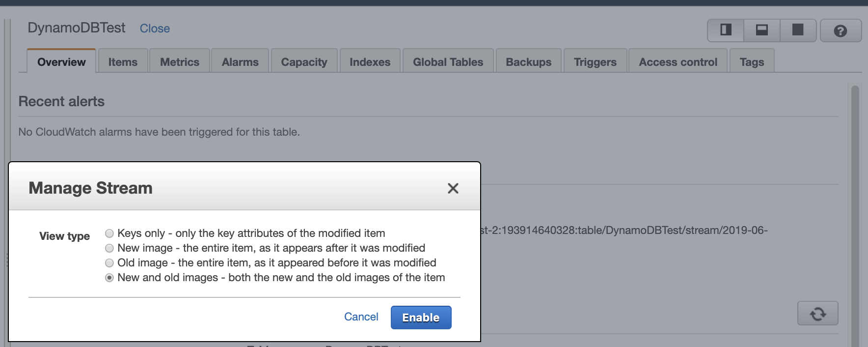Switch to bottom panel layout icon
This screenshot has height=347, width=868.
(762, 30)
